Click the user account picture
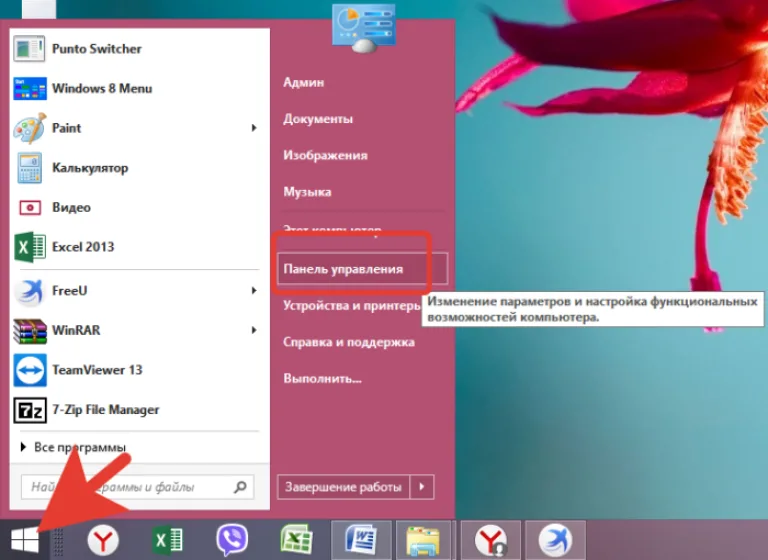768x560 pixels. 363,27
